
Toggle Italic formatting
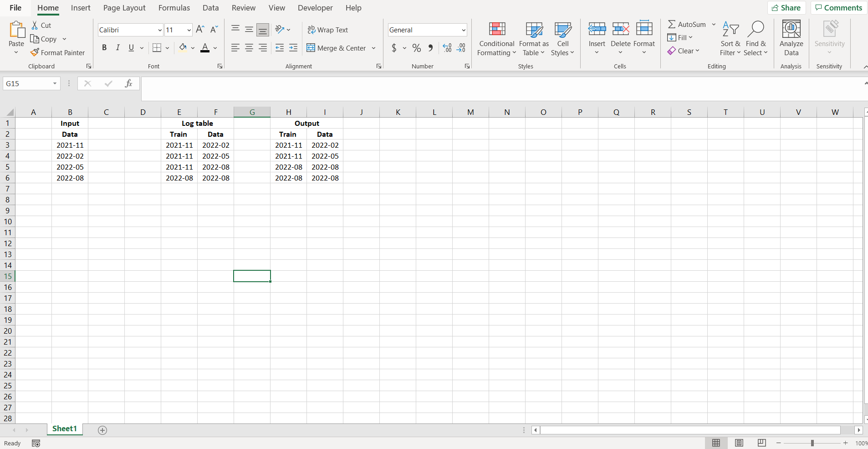point(117,47)
